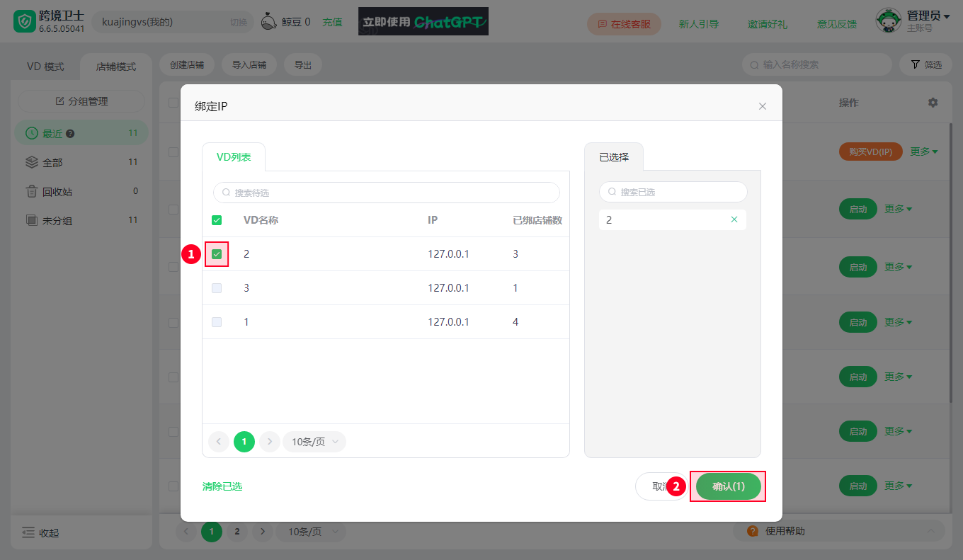Click the 搜索待选 search field
This screenshot has height=560, width=963.
(x=387, y=193)
